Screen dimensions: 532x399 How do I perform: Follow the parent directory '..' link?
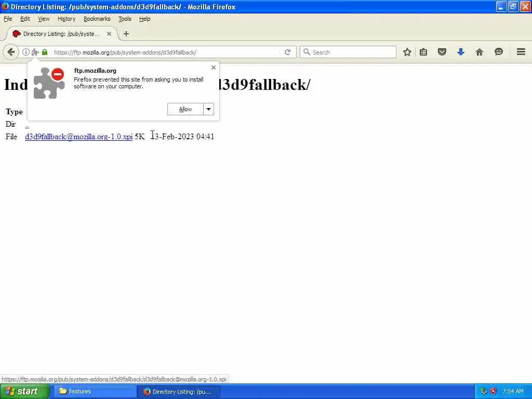(27, 125)
